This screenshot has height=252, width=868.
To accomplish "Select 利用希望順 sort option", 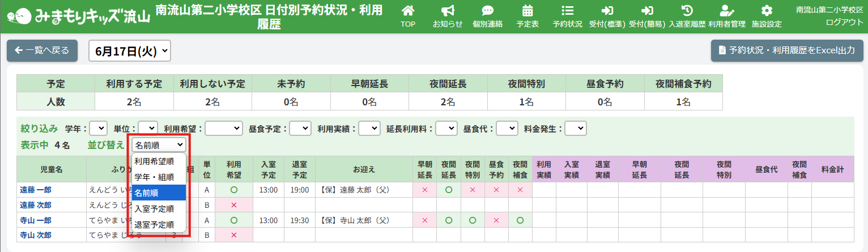I will 159,161.
